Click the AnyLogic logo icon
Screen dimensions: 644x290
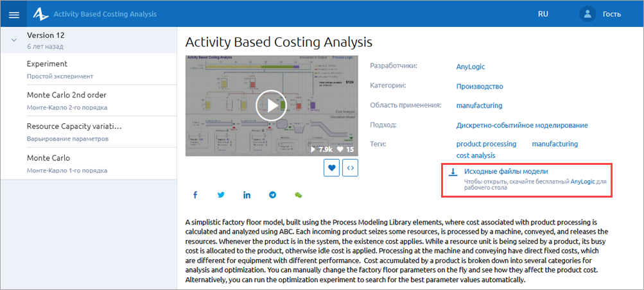(x=41, y=14)
